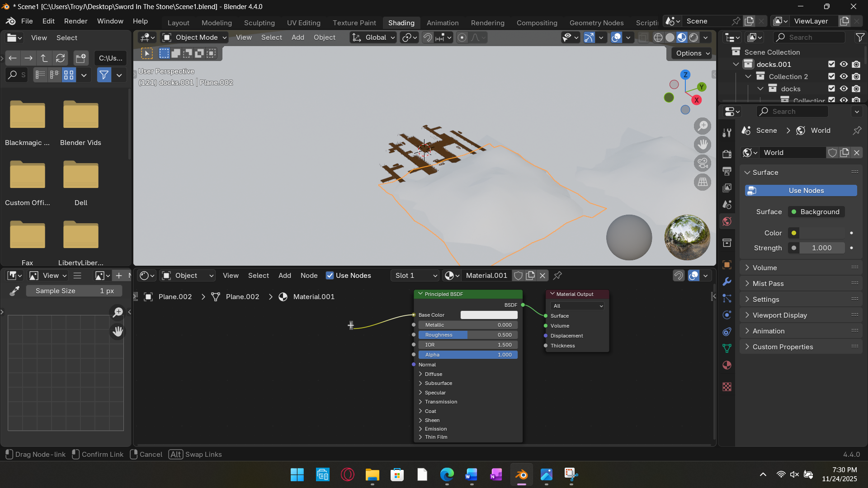
Task: Hide Collection 2 in viewport
Action: click(844, 76)
